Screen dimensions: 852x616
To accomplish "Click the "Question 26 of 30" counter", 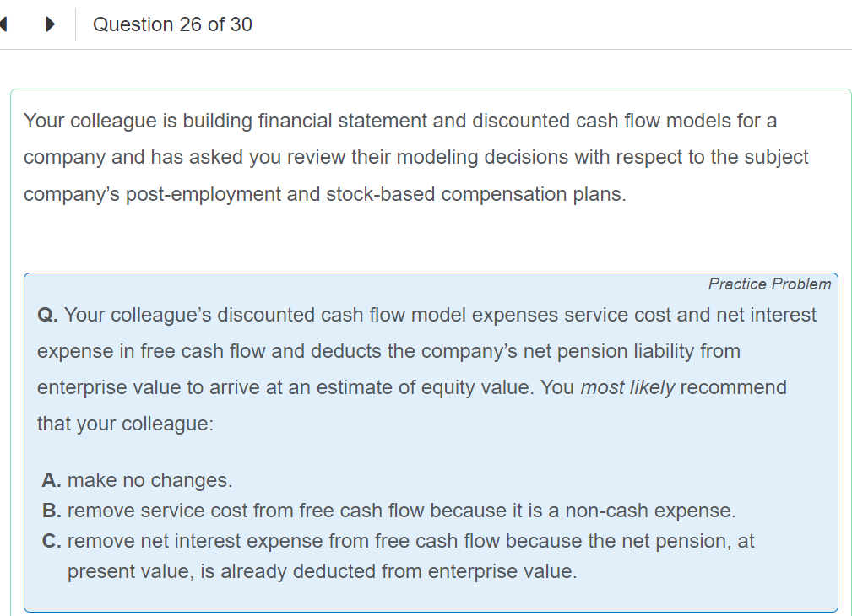I will 172,24.
